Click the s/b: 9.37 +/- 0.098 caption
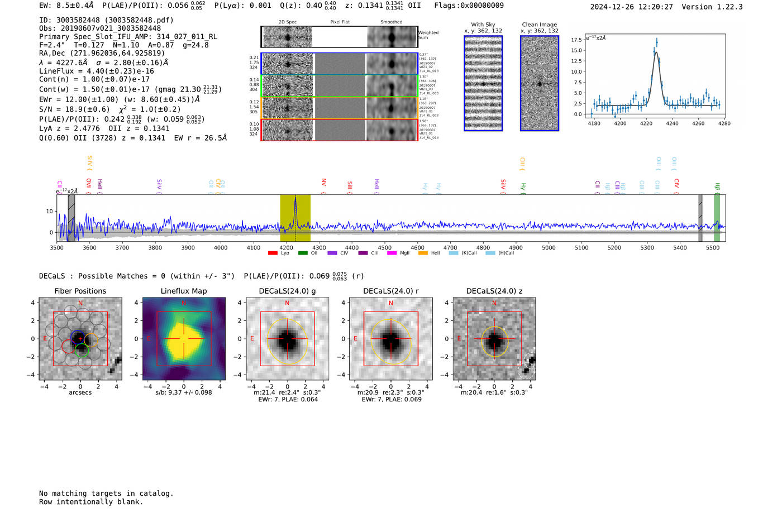Image resolution: width=782 pixels, height=532 pixels. pyautogui.click(x=184, y=392)
